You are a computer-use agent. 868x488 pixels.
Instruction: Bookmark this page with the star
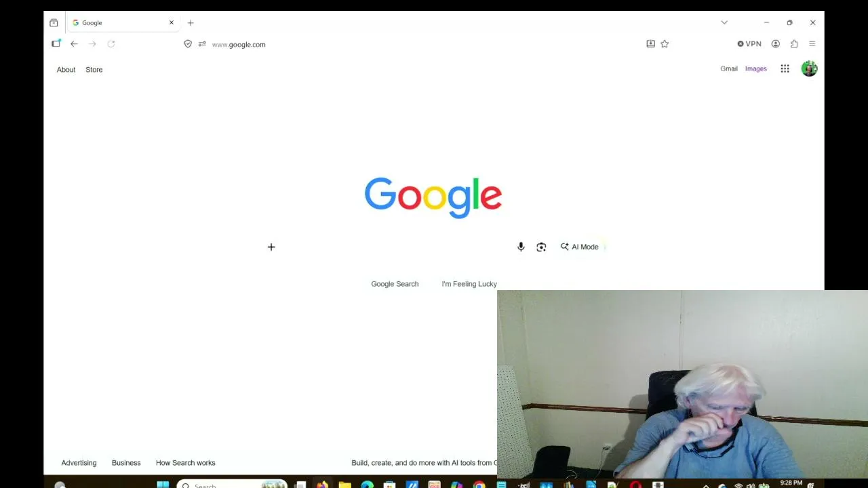tap(665, 43)
